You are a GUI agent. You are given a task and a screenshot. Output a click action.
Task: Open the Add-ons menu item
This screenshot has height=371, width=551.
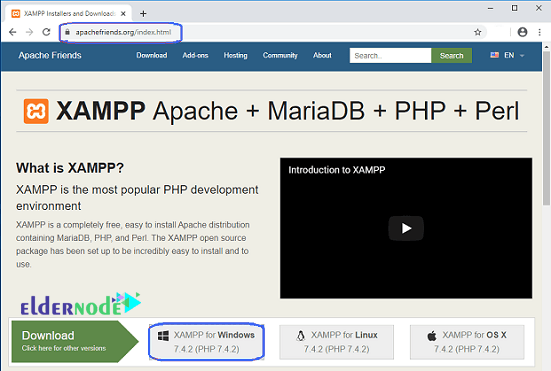pos(195,56)
